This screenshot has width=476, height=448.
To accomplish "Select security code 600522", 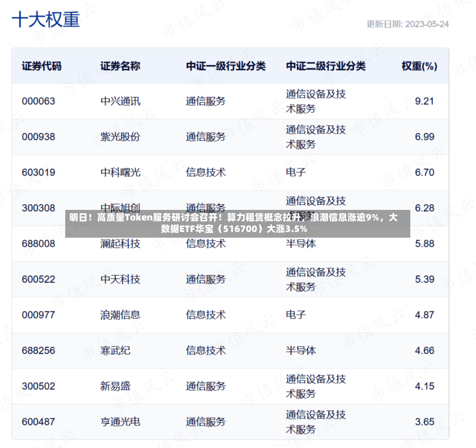I will tap(38, 279).
